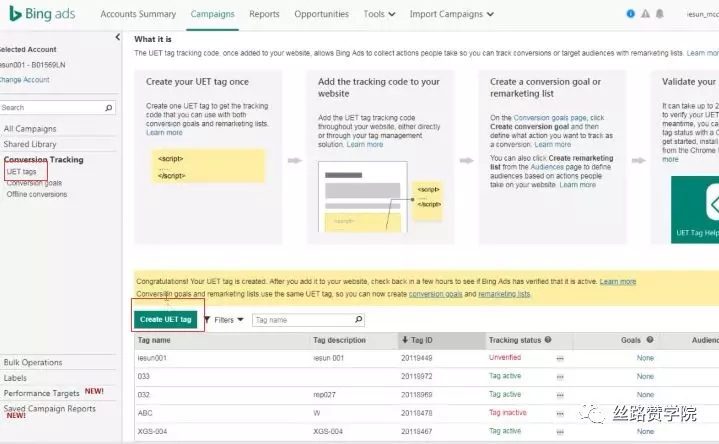Click the Change Account link
Screen dimensions: 719x444
point(24,79)
